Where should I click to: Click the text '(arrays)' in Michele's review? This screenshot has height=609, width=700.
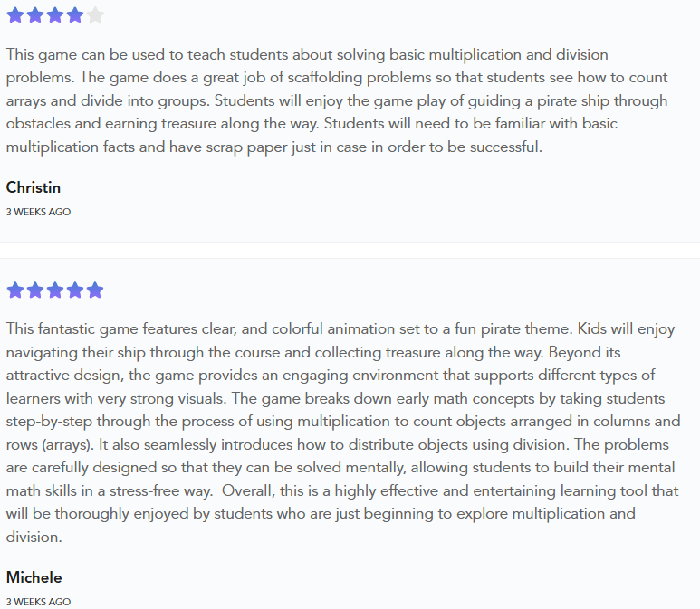coord(79,444)
